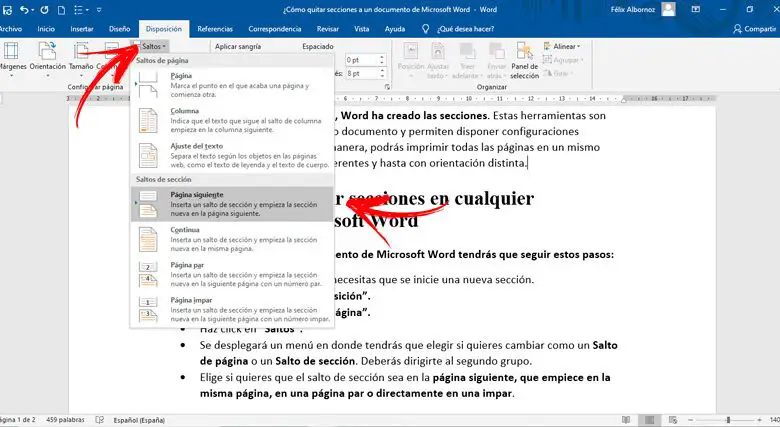Switch to Read Mode view icon
The height and width of the screenshot is (427, 780).
(x=626, y=420)
